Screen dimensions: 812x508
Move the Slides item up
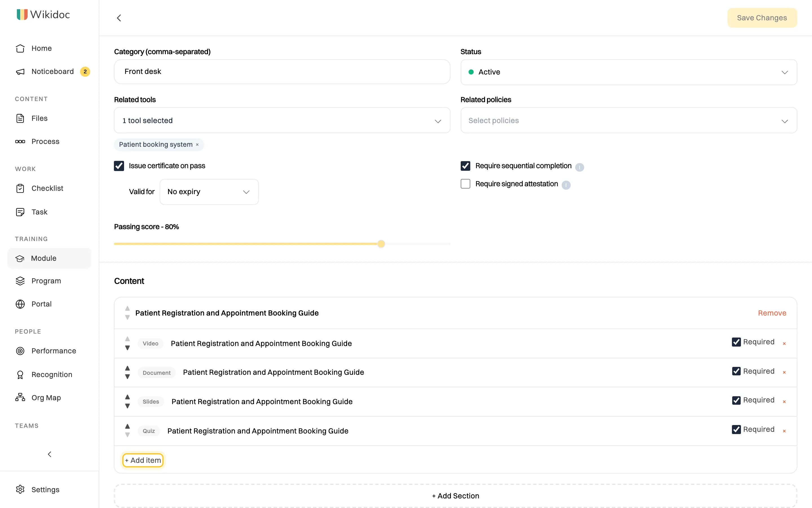[x=127, y=397]
